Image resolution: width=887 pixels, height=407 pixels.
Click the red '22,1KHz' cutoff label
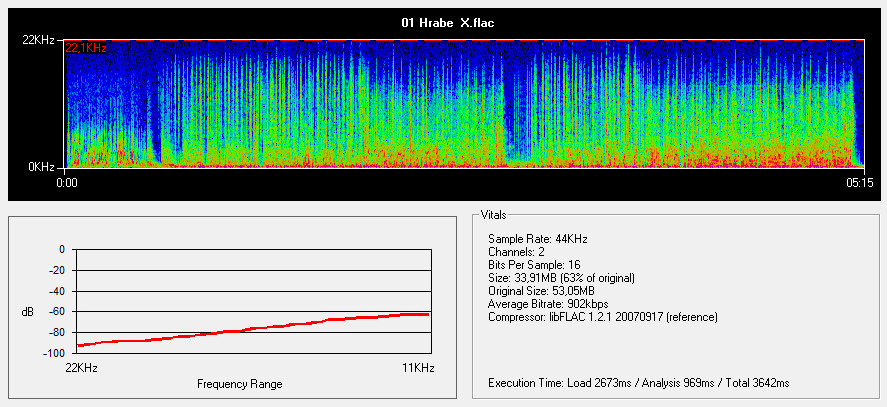click(86, 47)
